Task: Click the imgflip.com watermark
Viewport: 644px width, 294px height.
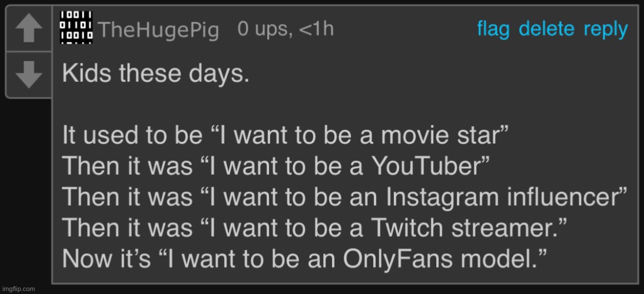Action: (x=18, y=289)
